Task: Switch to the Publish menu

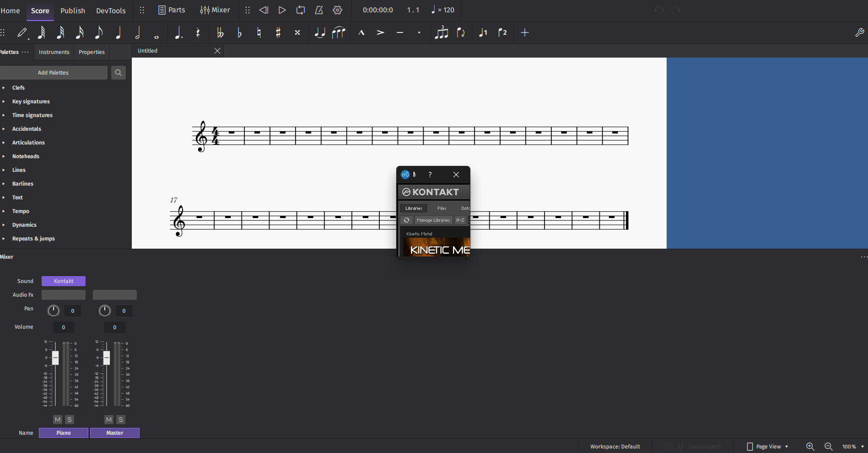Action: click(x=72, y=11)
